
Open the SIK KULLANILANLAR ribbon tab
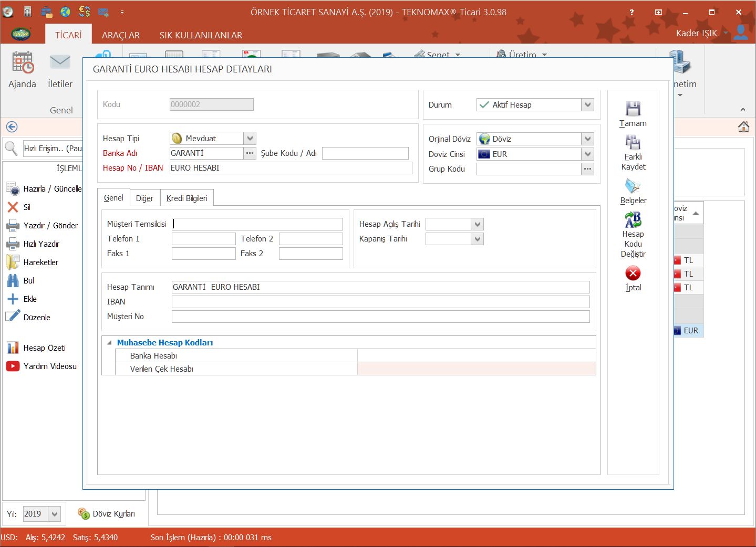pyautogui.click(x=201, y=35)
